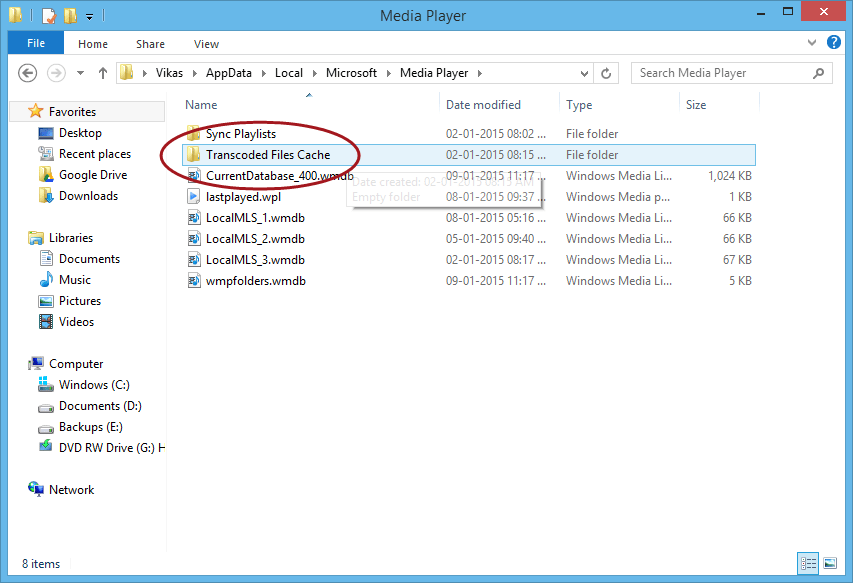Open Libraries in the navigation pane
The image size is (853, 583).
71,238
